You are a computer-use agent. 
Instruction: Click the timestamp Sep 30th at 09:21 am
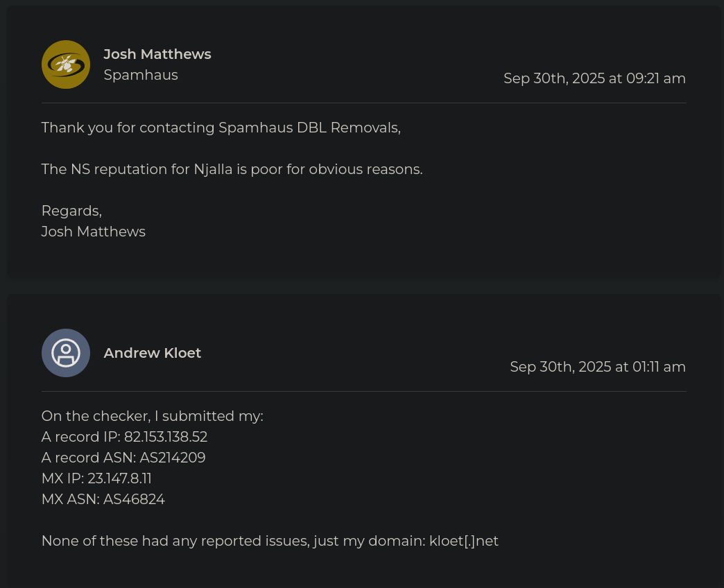594,78
